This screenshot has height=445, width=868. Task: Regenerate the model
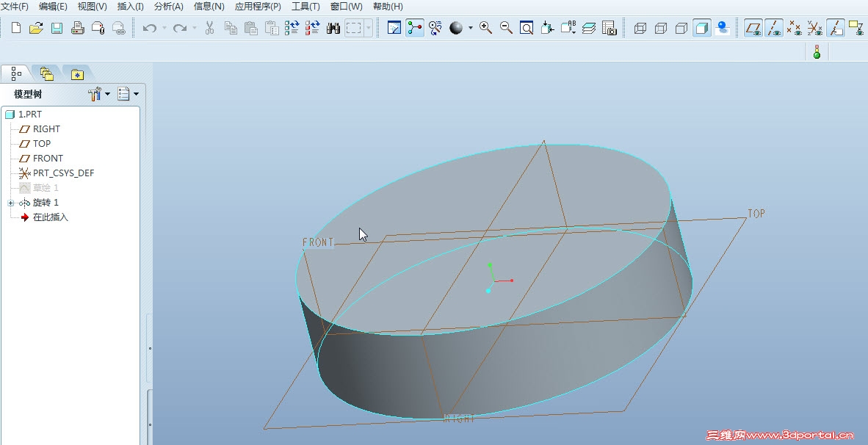pyautogui.click(x=292, y=28)
